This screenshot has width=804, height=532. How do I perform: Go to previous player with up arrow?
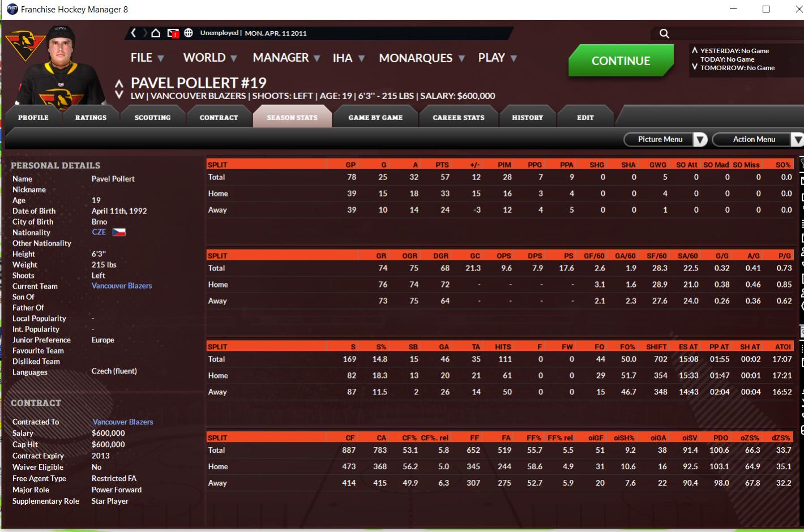pyautogui.click(x=119, y=84)
